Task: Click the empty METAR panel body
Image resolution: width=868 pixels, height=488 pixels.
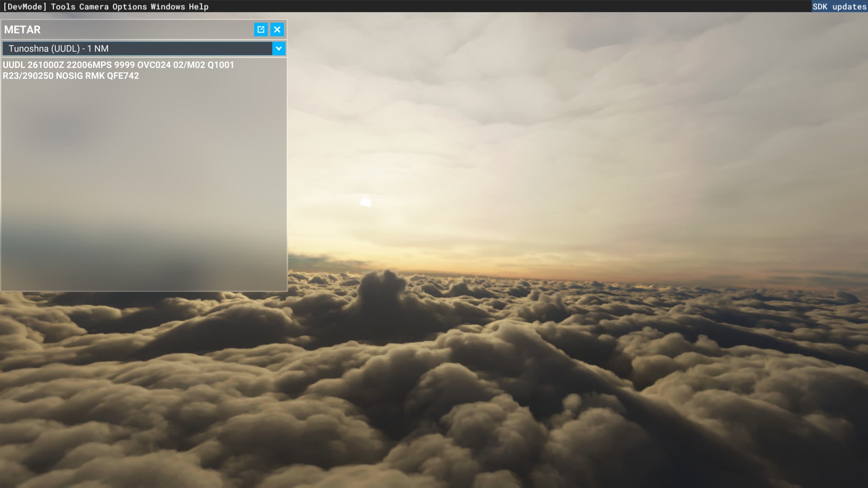Action: coord(144,181)
